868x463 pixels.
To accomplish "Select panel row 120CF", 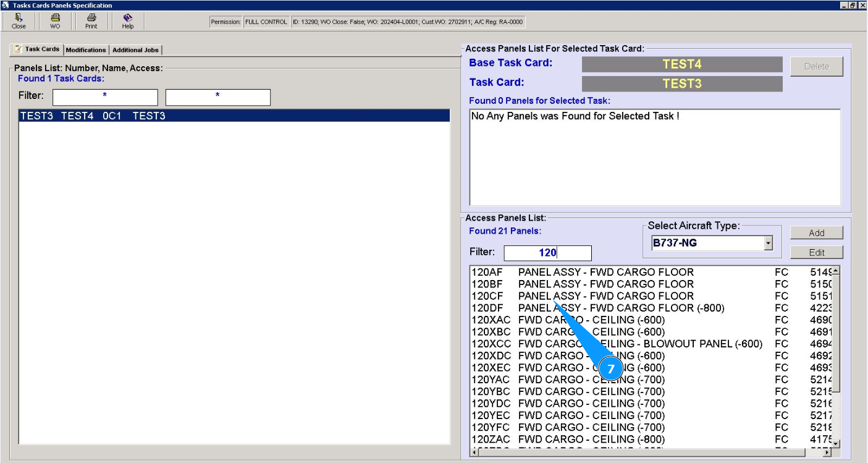I will pos(651,296).
